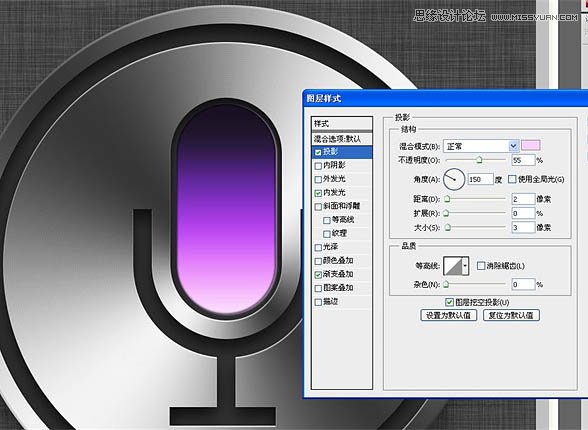Image resolution: width=588 pixels, height=430 pixels.
Task: Click the 距离 distance slider handle
Action: click(447, 199)
